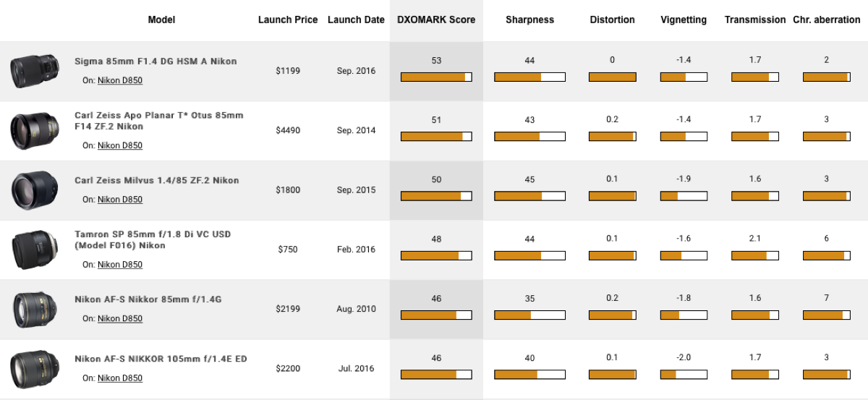Click the Tamron transmission bar showing 2.1

click(x=755, y=255)
